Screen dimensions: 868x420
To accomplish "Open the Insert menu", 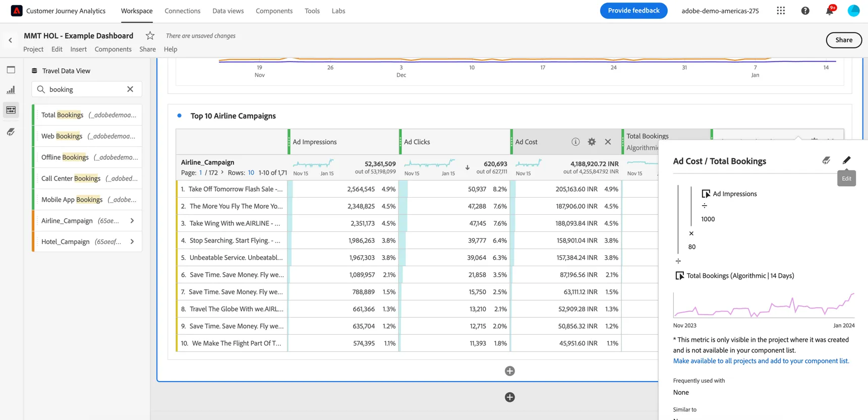I will [78, 49].
